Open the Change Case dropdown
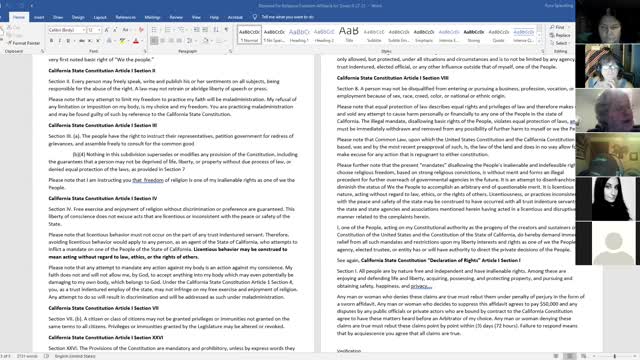640x360 pixels. 126,30
